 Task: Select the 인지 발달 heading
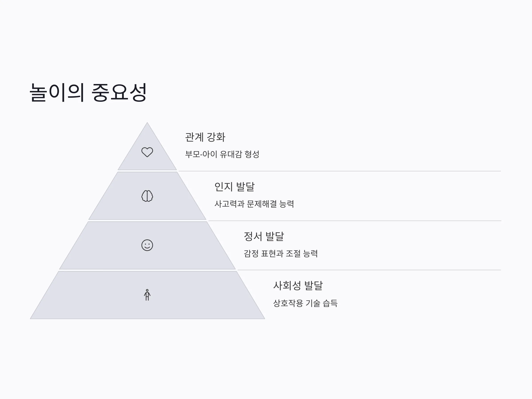[235, 187]
